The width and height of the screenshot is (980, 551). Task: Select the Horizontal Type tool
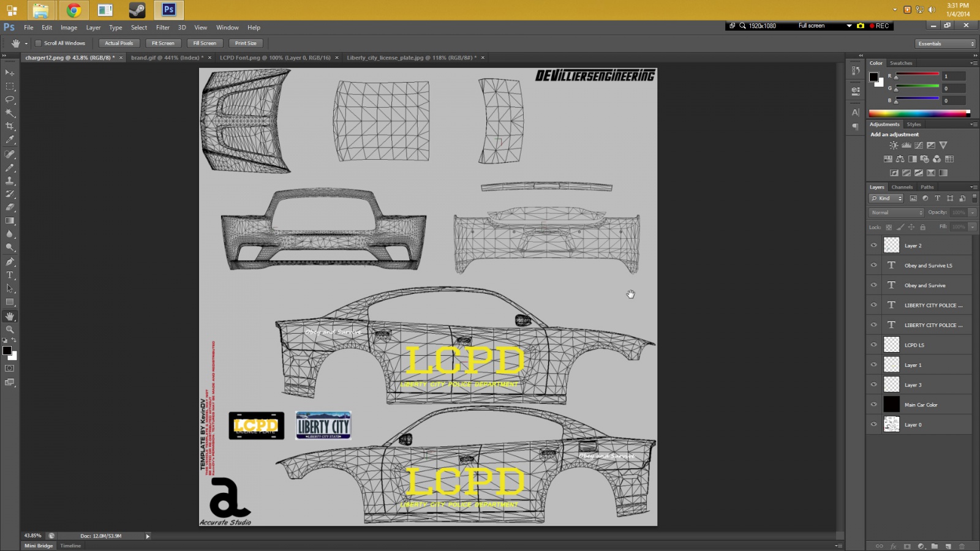[x=10, y=275]
